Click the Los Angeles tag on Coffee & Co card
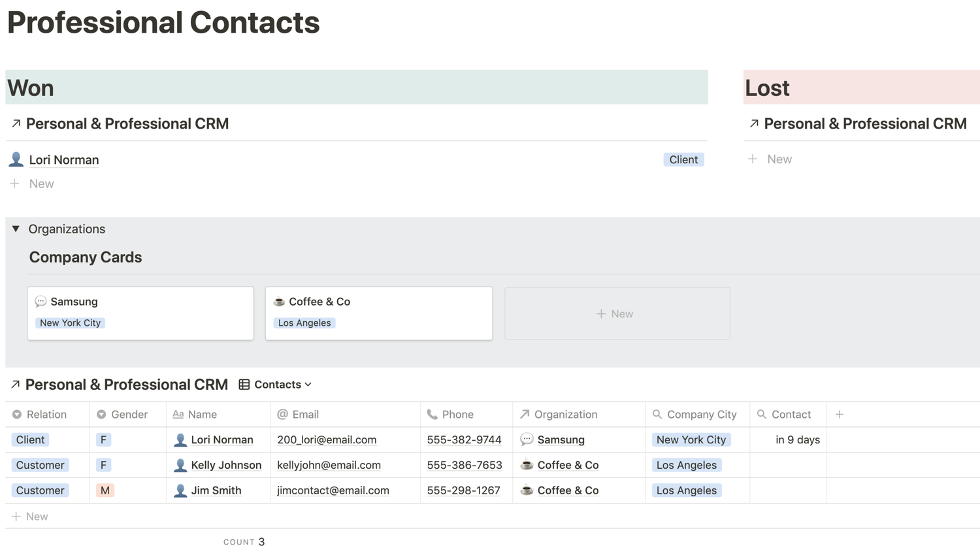The width and height of the screenshot is (980, 557). tap(304, 323)
